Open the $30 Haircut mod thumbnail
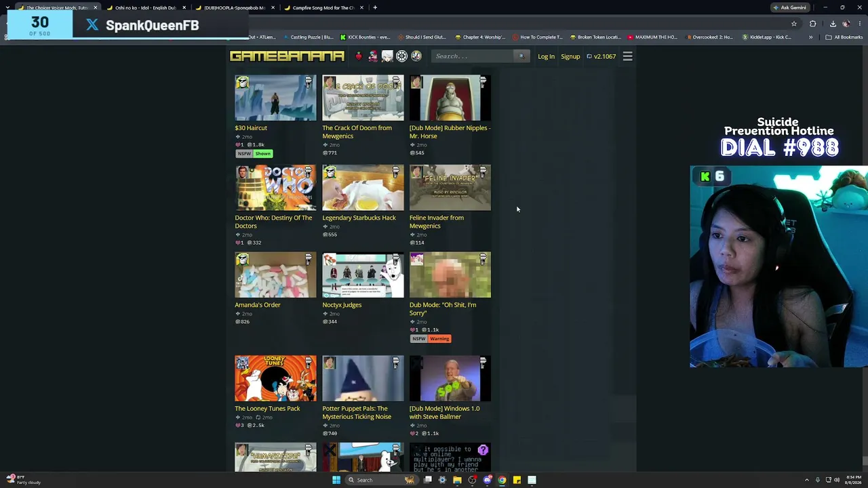The image size is (868, 488). pos(275,98)
